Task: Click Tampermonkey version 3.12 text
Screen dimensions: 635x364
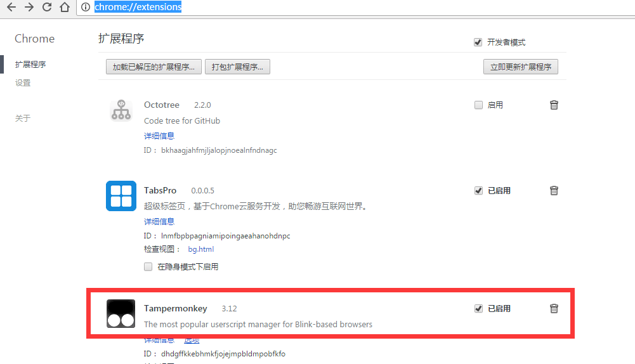Action: [x=229, y=309]
